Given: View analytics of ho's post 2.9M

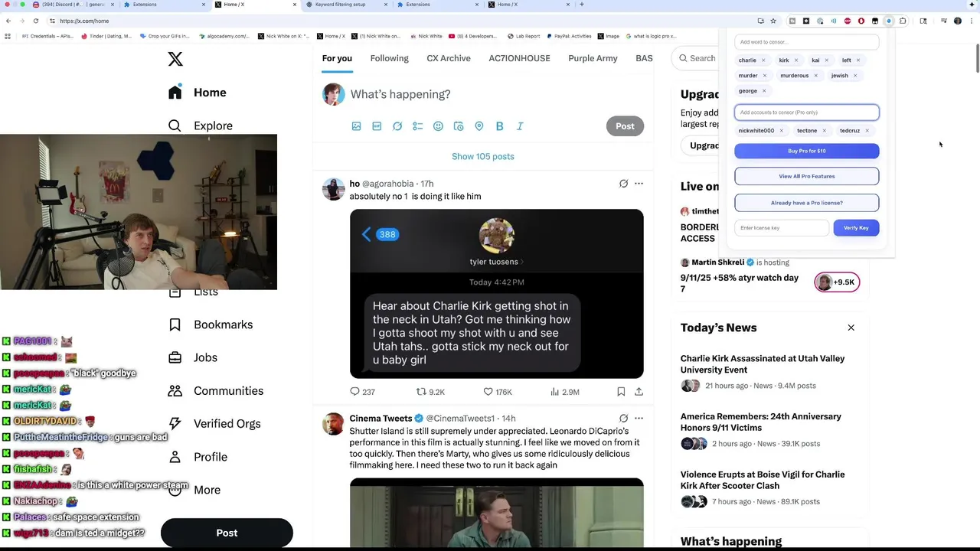Looking at the screenshot, I should (x=564, y=392).
